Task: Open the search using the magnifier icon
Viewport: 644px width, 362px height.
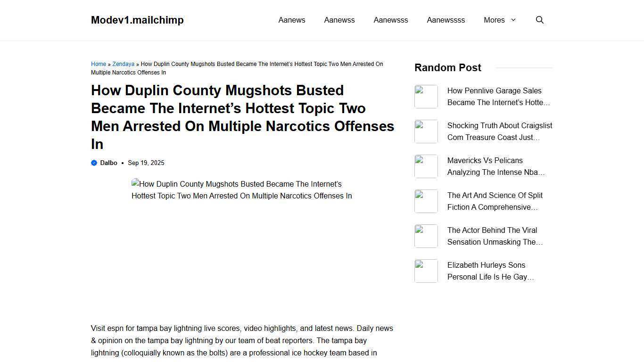Action: coord(539,20)
